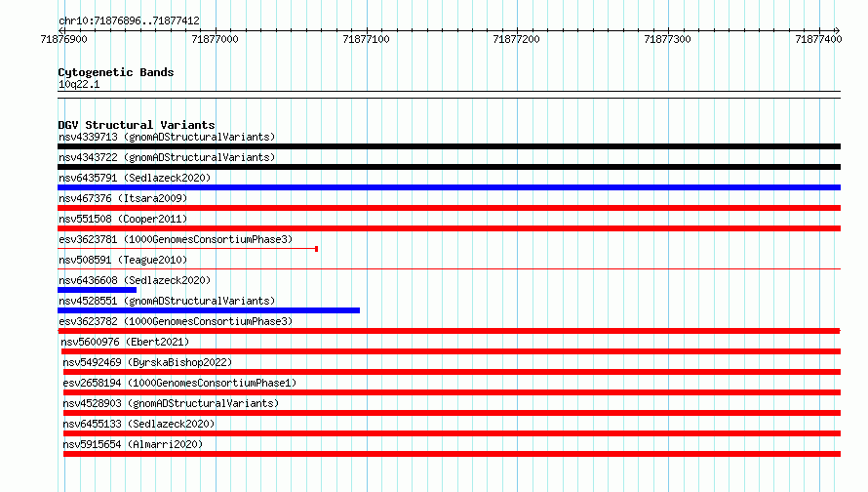Viewport: 868px width, 492px height.
Task: Select the short blue nsv6436608 bar
Action: coord(97,290)
